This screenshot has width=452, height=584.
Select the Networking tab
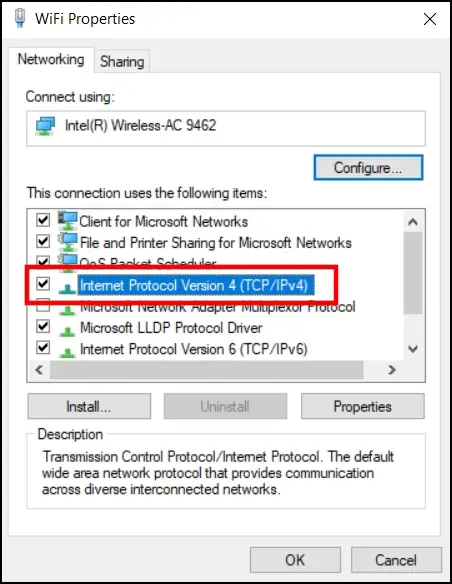click(51, 60)
